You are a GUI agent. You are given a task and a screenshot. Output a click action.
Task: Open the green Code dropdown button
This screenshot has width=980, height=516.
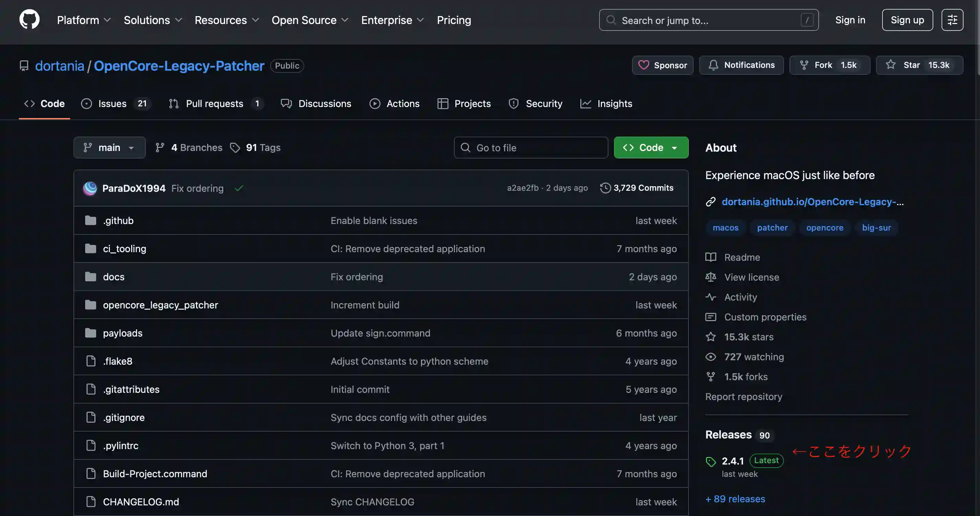pyautogui.click(x=651, y=148)
